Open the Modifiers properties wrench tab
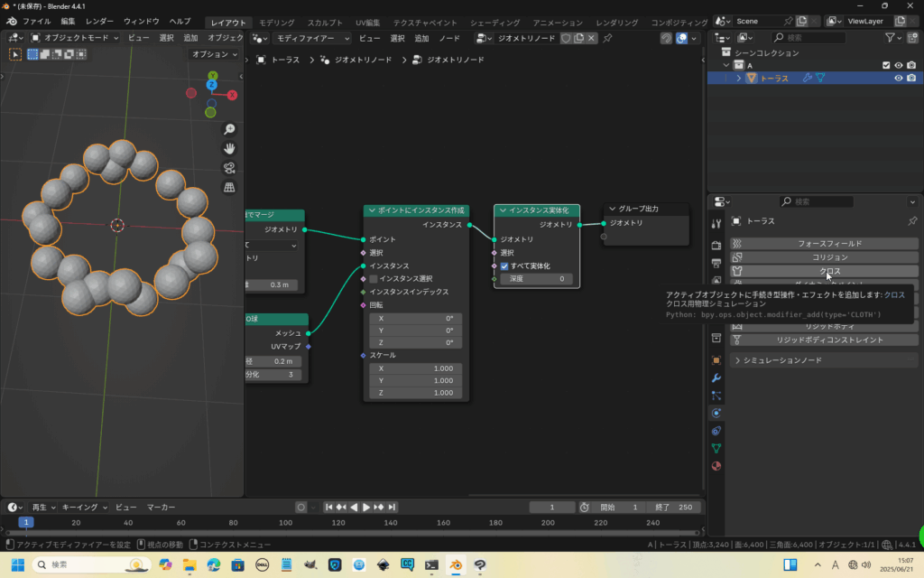This screenshot has width=924, height=578. point(716,378)
